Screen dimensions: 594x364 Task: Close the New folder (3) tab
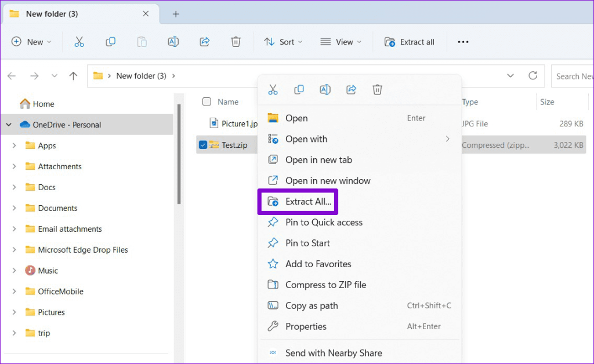click(146, 14)
